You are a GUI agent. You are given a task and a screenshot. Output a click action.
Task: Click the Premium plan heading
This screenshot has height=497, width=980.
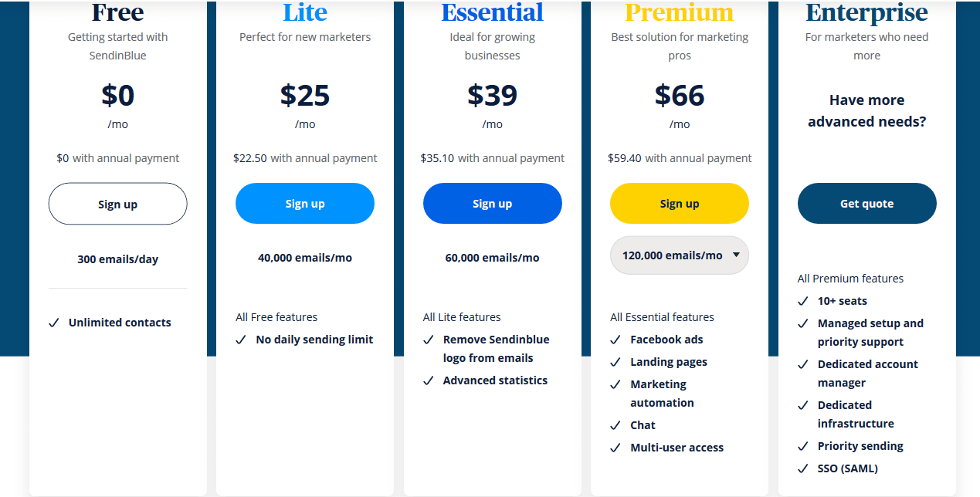(680, 13)
